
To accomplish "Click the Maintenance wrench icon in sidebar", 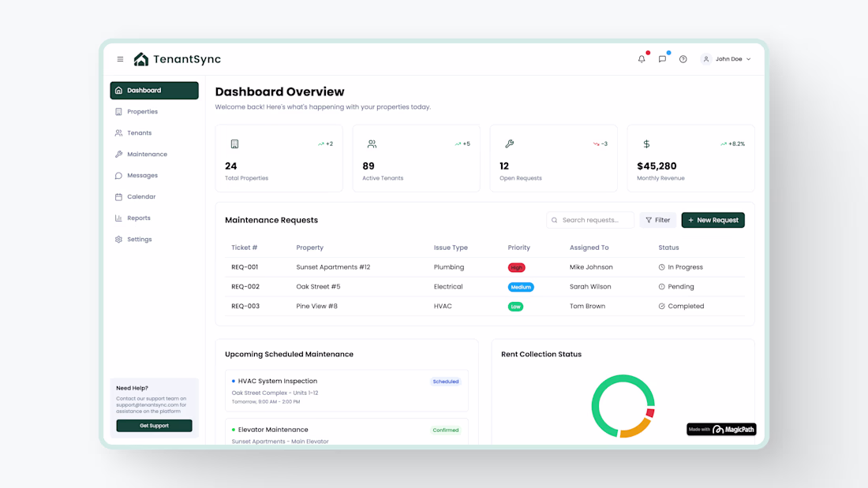I will (118, 155).
